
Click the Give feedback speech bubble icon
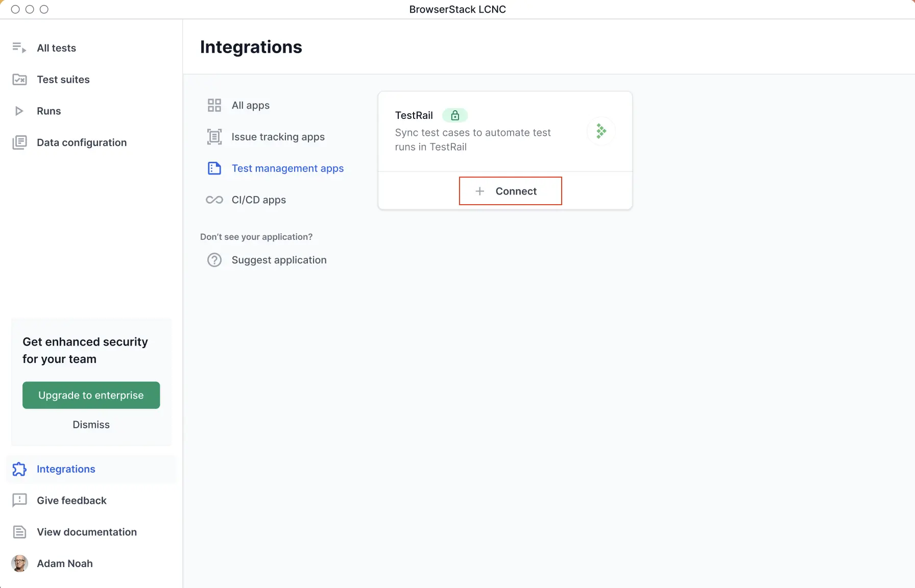[19, 501]
